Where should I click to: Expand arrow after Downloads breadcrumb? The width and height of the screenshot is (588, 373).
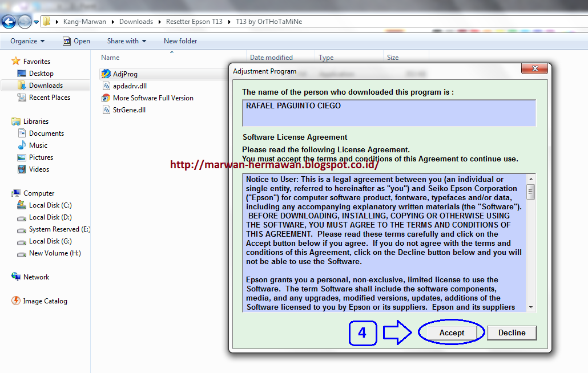(160, 22)
